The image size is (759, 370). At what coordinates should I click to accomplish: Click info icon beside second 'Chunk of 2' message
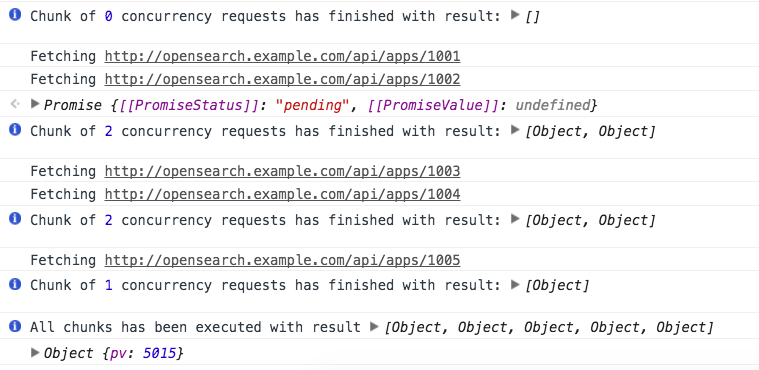click(15, 219)
